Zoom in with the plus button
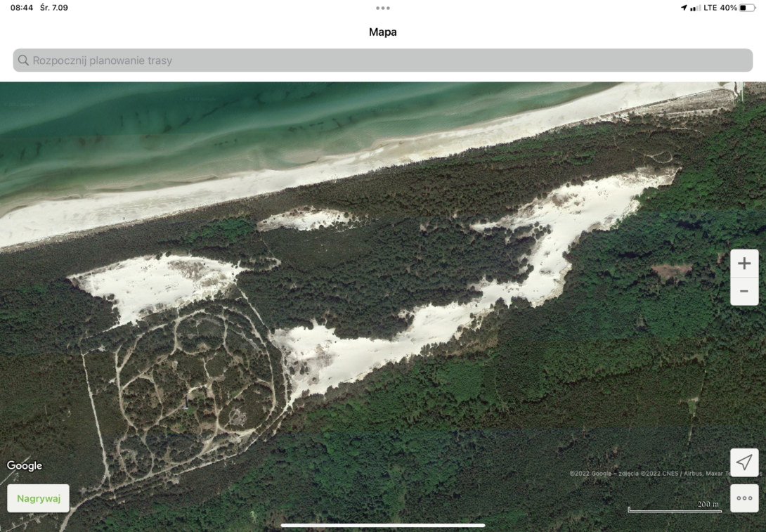766x532 pixels. [744, 264]
